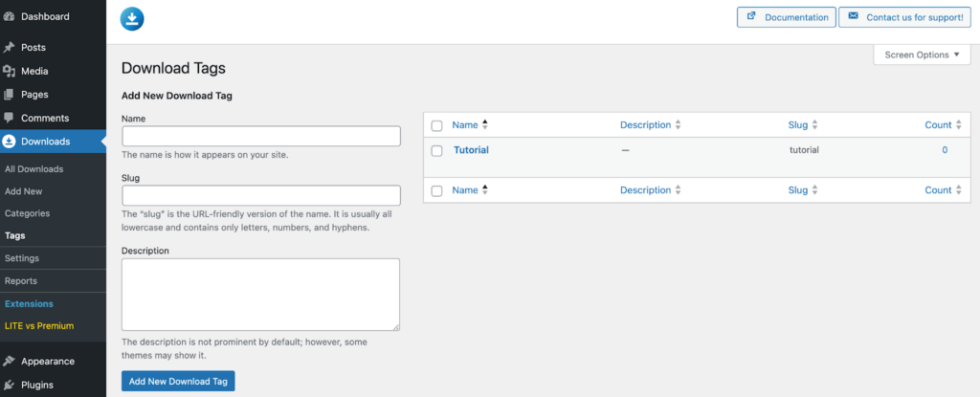Check the select-all box in table header
Image resolution: width=980 pixels, height=397 pixels.
point(436,125)
